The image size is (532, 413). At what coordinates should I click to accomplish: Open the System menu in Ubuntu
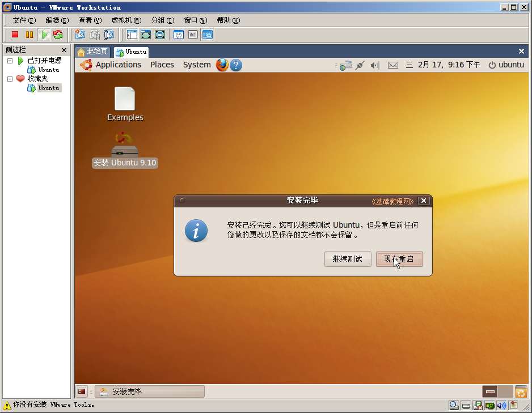[197, 65]
